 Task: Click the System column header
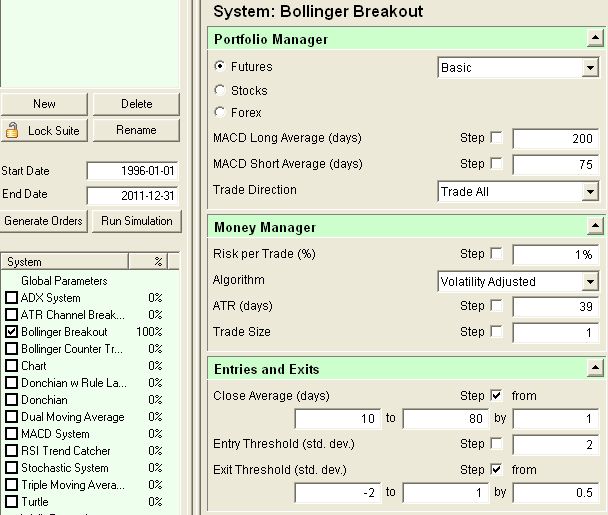[x=64, y=262]
